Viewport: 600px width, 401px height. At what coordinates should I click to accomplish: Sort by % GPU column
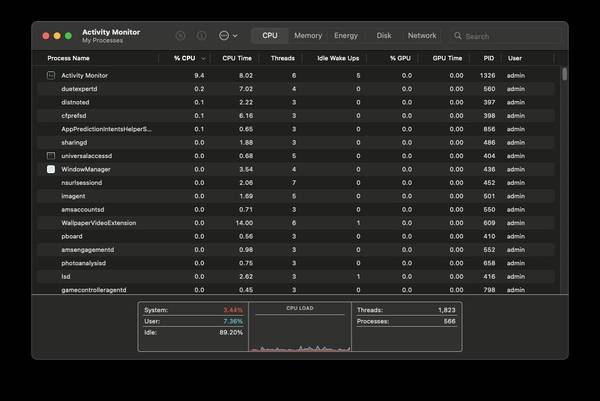click(400, 58)
